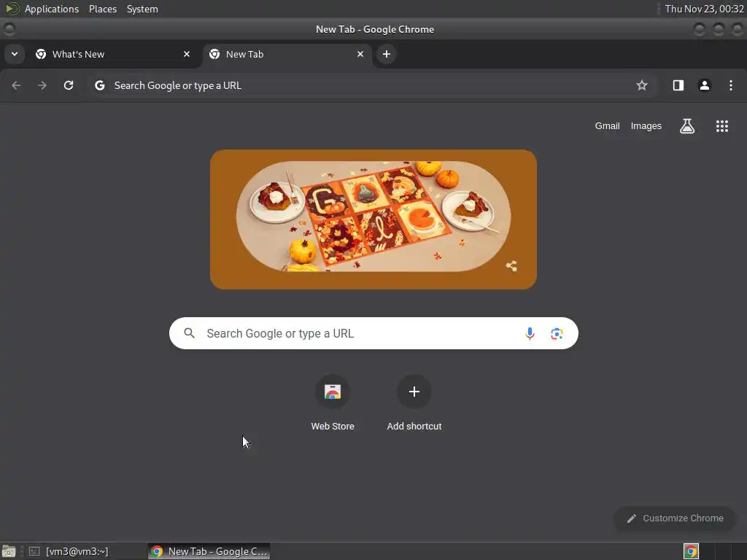Viewport: 747px width, 560px height.
Task: Click the Thanksgiving Google doodle
Action: pos(373,219)
